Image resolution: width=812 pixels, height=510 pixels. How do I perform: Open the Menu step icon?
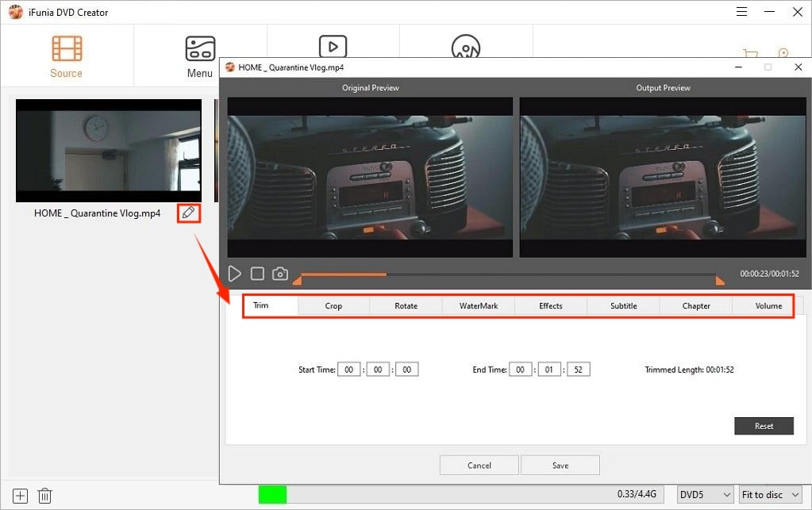pos(199,56)
